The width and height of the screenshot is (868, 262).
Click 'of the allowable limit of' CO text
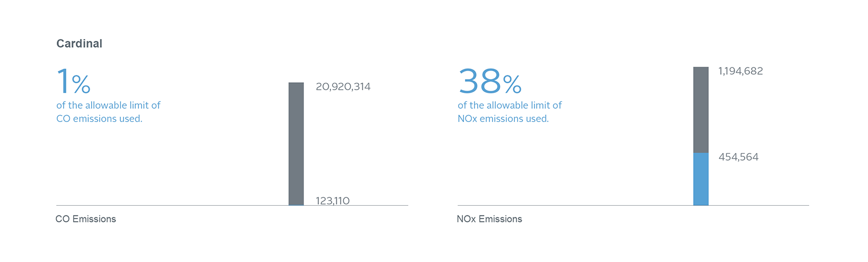click(108, 105)
